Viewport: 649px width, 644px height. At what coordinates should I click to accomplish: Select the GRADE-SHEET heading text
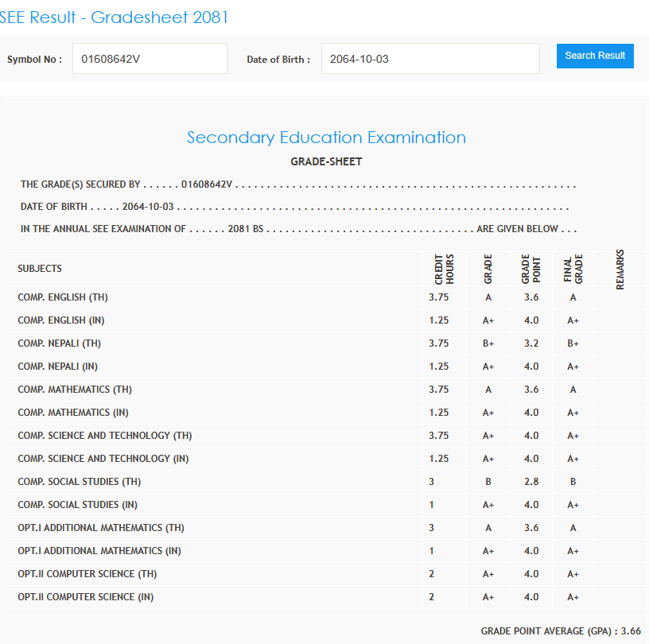pos(326,161)
